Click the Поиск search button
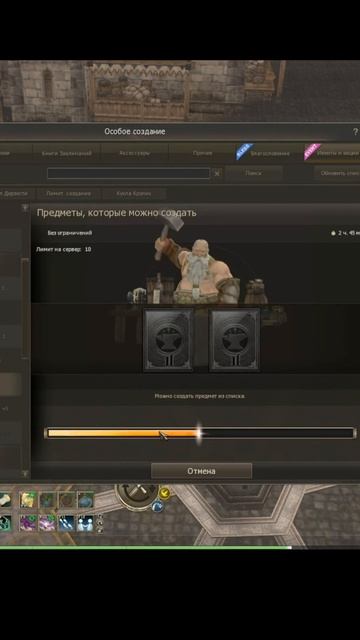 pos(254,173)
